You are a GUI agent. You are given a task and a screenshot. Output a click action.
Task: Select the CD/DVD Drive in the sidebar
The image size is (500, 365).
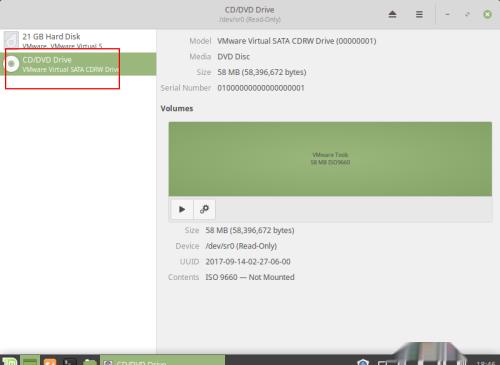point(78,64)
